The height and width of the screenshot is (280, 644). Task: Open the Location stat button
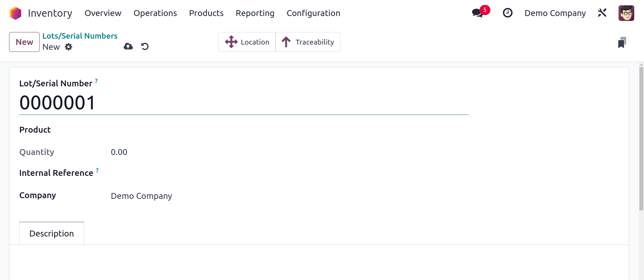pos(247,42)
